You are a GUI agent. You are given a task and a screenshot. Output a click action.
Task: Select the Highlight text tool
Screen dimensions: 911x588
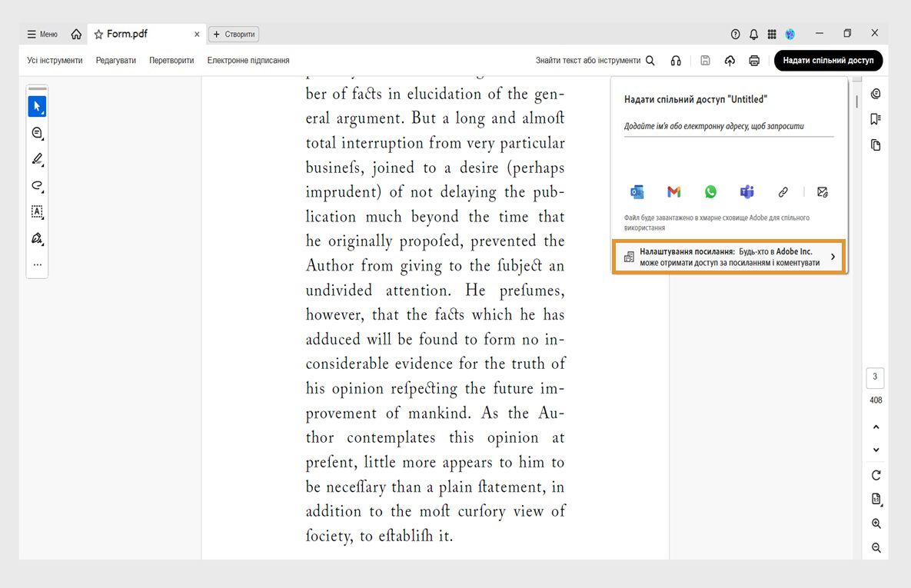[37, 159]
